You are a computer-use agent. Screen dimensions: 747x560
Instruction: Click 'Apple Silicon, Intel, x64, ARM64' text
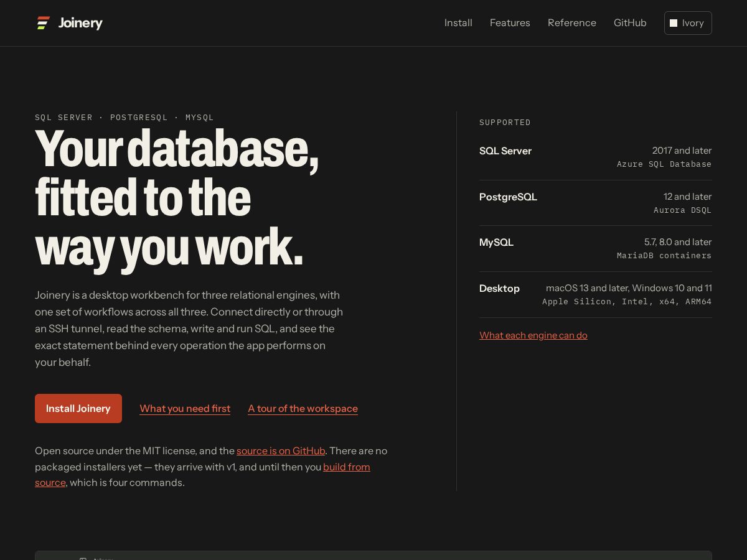point(627,302)
